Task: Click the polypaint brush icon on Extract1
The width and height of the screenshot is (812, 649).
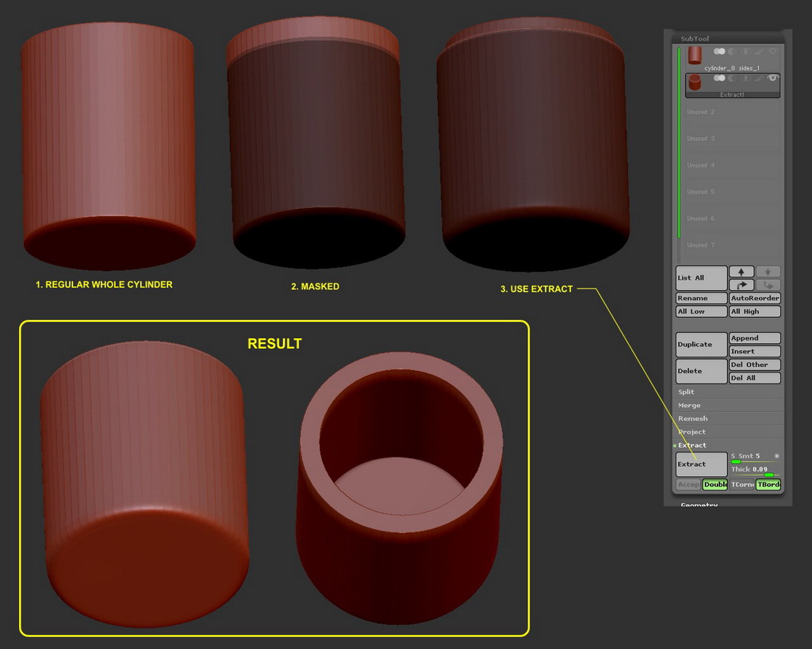Action: click(760, 78)
